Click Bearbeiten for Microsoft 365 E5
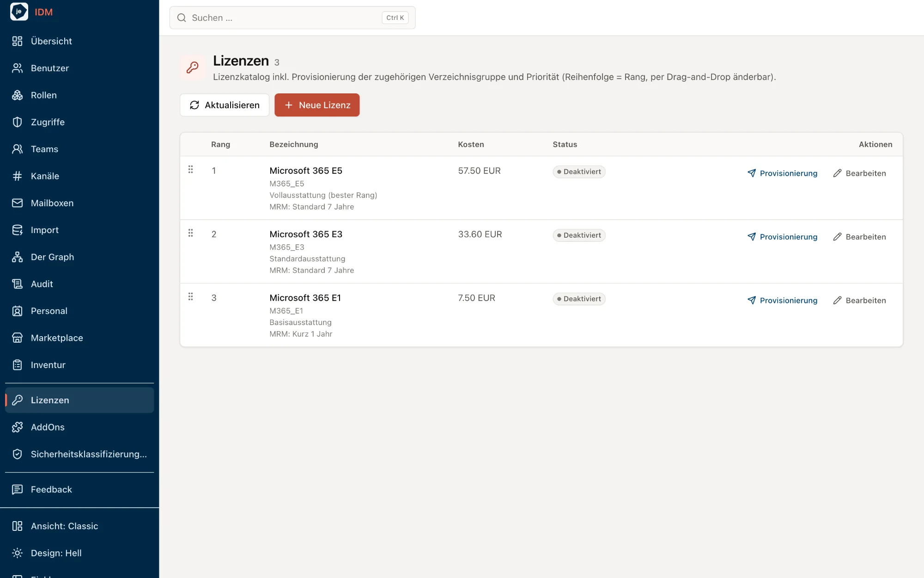The height and width of the screenshot is (578, 924). tap(859, 173)
